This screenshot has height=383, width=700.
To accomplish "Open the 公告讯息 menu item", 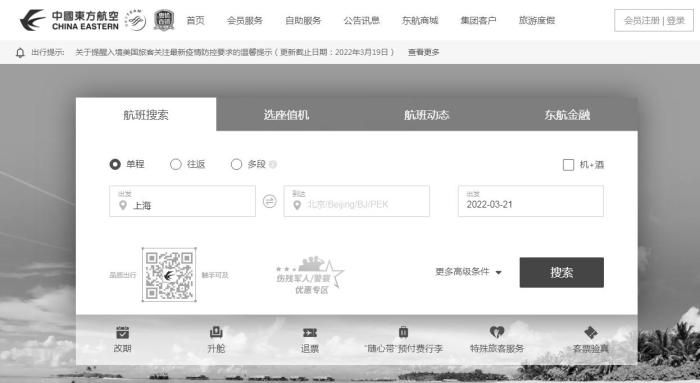I will (x=362, y=21).
